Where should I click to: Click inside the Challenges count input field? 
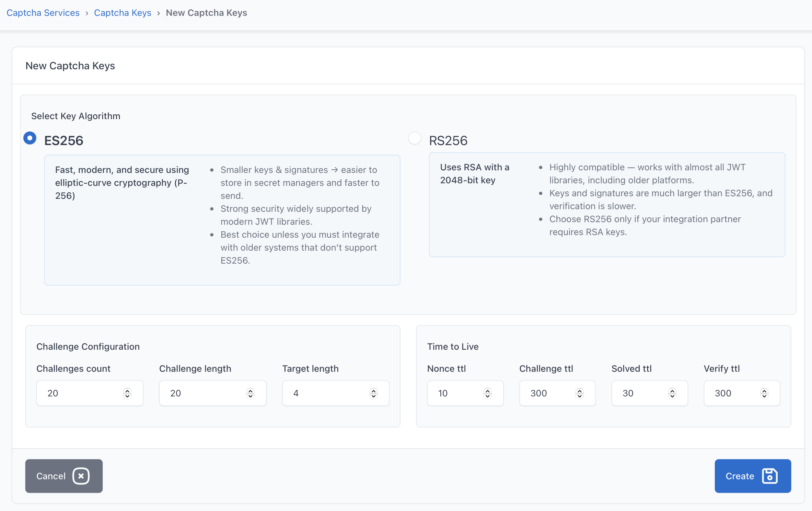(81, 393)
